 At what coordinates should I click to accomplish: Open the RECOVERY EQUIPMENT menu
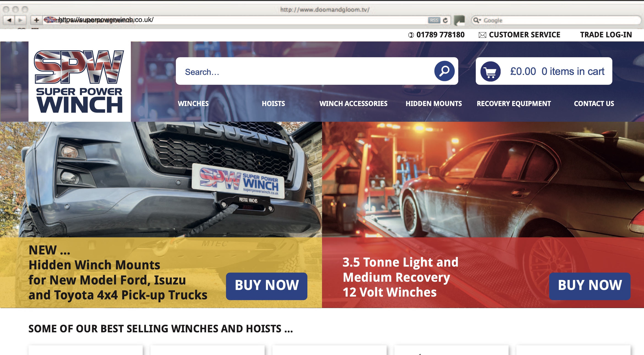point(514,104)
